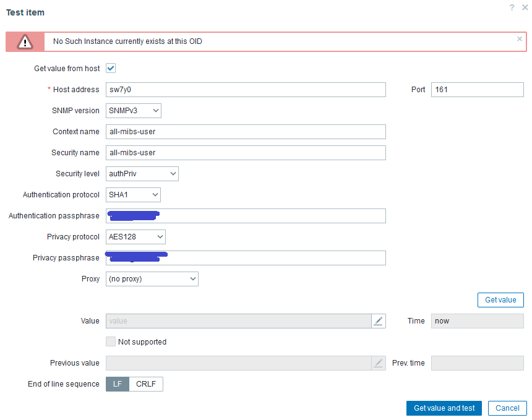Click Get value and test

[444, 408]
